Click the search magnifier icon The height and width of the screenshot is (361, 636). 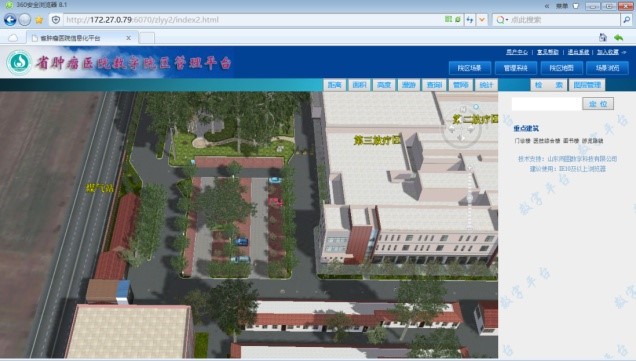pos(626,19)
